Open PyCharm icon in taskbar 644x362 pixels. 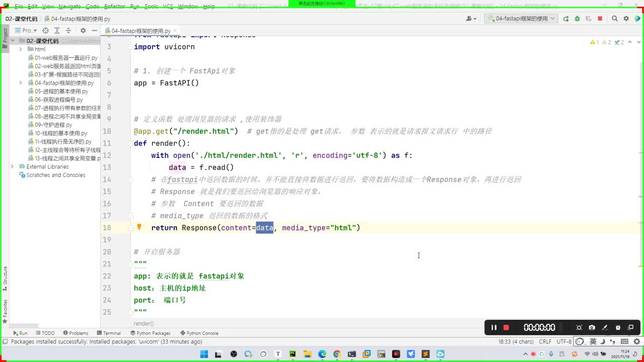pyautogui.click(x=293, y=354)
